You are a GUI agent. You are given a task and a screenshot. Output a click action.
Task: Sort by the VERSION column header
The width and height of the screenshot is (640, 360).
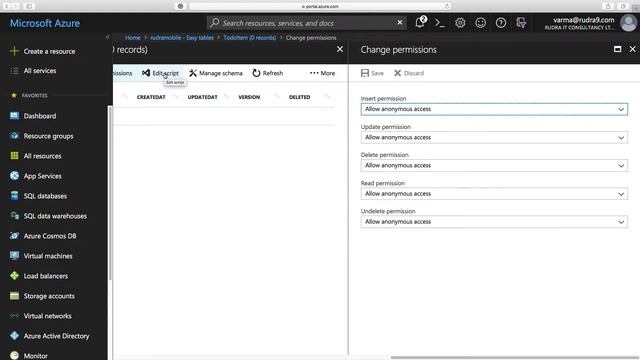tap(249, 97)
